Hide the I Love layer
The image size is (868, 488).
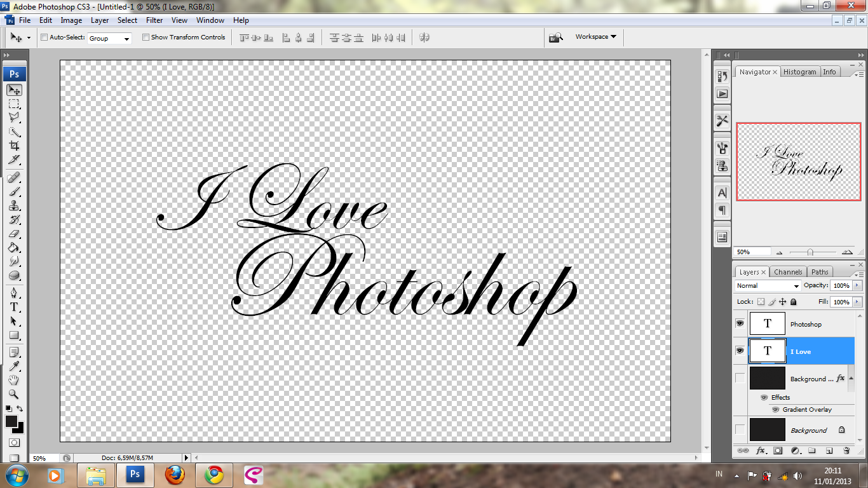point(740,351)
